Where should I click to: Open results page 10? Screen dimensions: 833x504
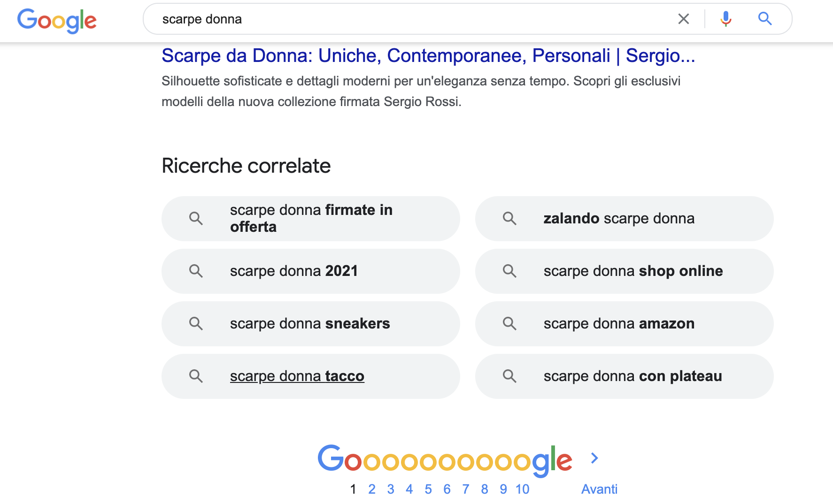point(522,489)
